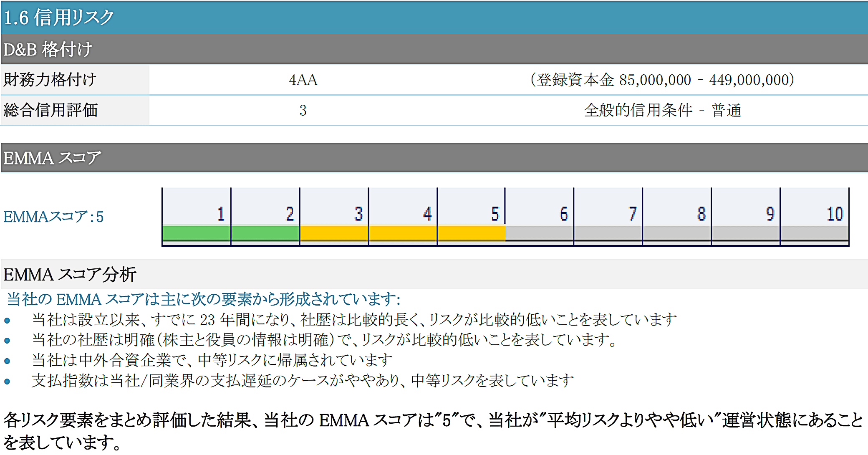The image size is (868, 455).
Task: Click score cell 8 on EMMA scale
Action: point(677,217)
